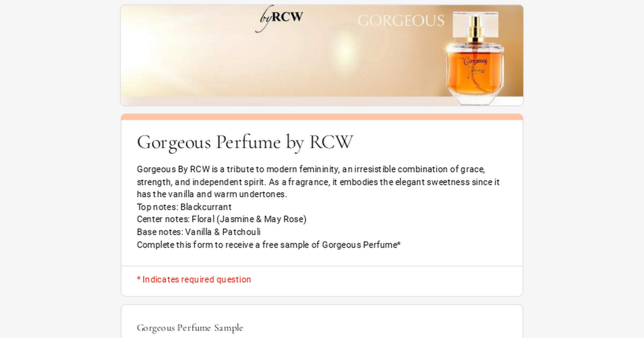This screenshot has height=338, width=644.
Task: Click the 'Top notes: Blackcurrant' line
Action: point(184,207)
